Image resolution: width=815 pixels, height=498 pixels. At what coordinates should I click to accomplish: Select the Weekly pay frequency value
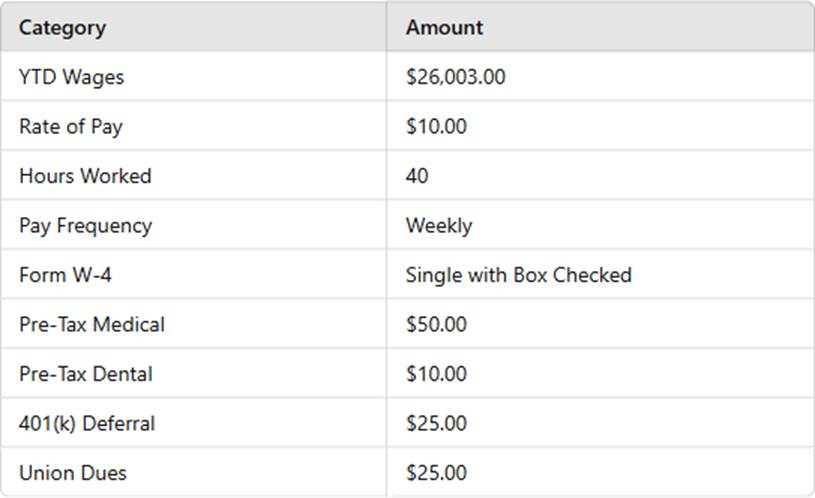pos(439,226)
